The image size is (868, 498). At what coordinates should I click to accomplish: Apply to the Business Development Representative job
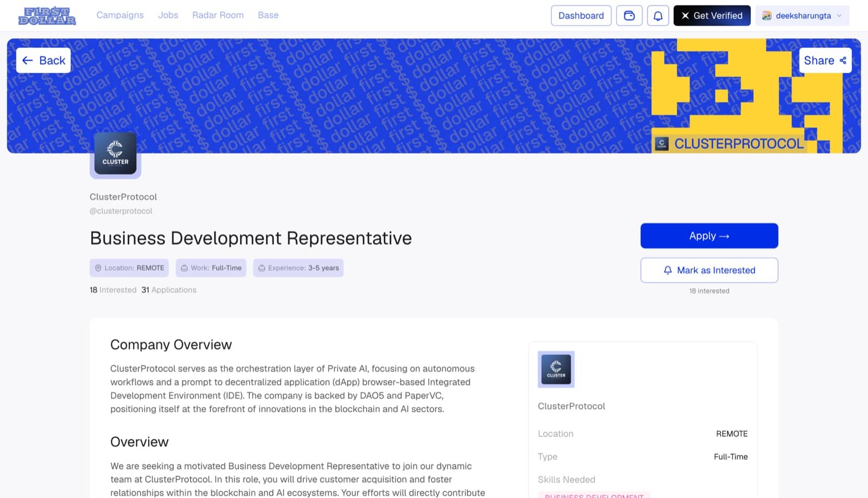709,236
